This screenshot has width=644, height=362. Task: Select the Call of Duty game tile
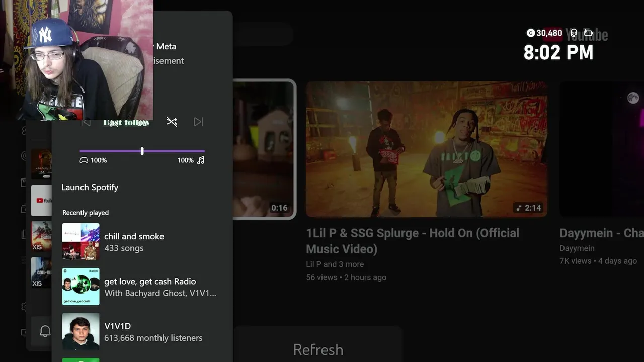click(41, 273)
